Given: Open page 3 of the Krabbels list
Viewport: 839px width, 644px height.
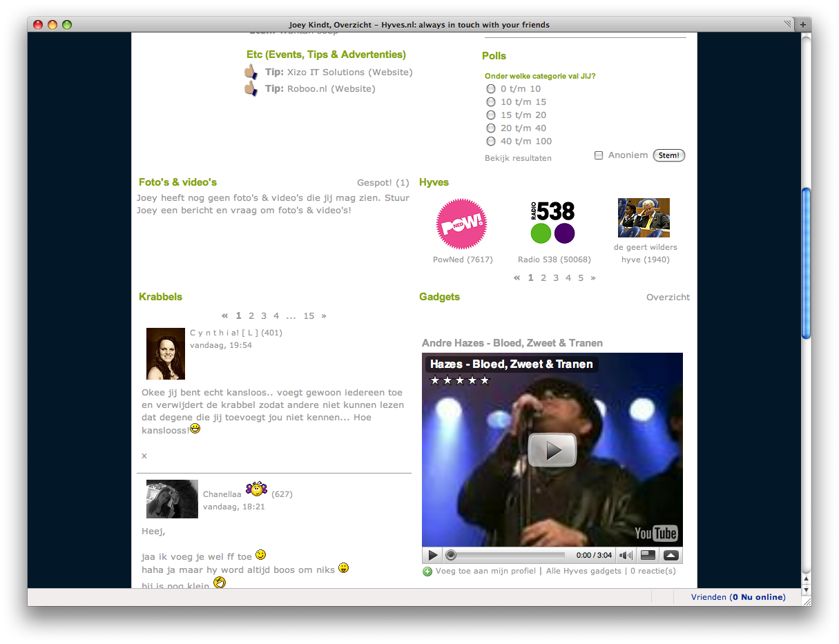Looking at the screenshot, I should (x=264, y=316).
